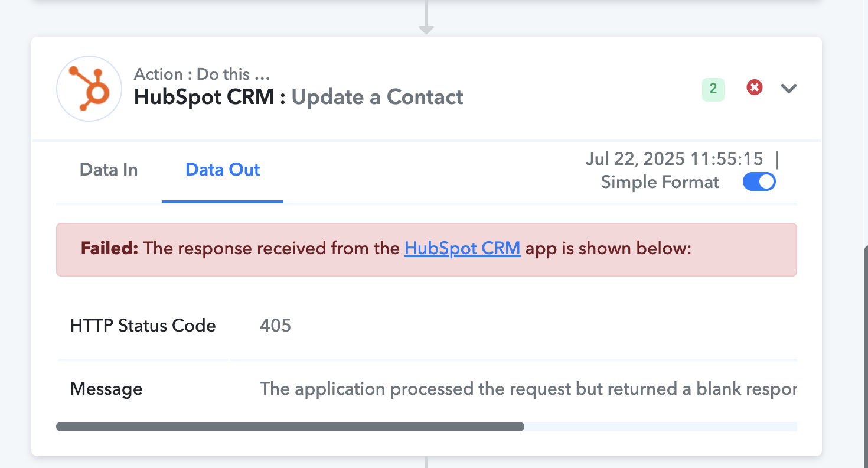868x468 pixels.
Task: Click the empty horizontal scrollbar track right side
Action: pos(661,427)
